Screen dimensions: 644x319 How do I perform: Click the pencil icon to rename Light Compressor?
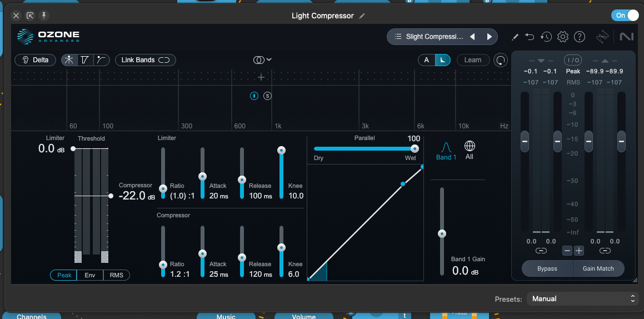362,16
